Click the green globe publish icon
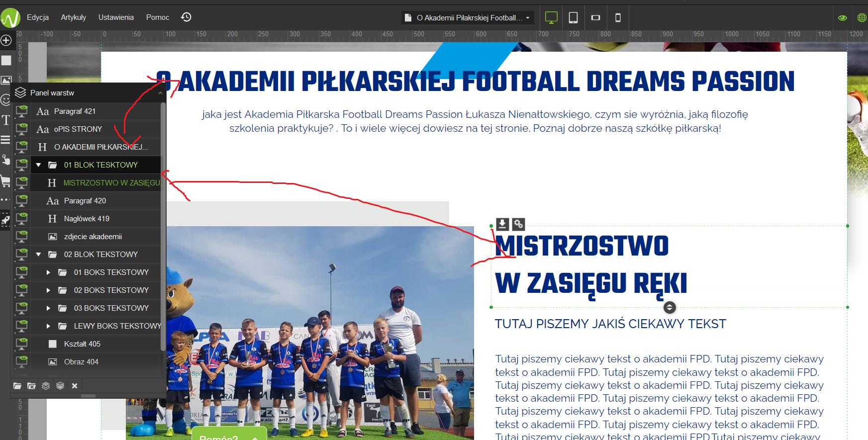868x440 pixels. [x=862, y=18]
